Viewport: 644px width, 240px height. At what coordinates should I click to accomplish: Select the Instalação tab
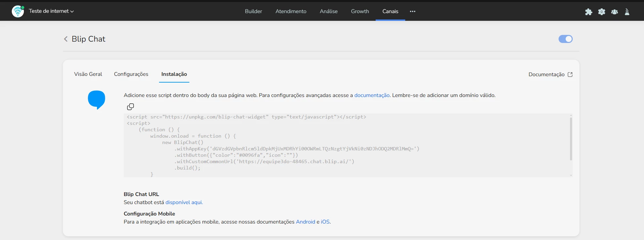click(x=174, y=74)
